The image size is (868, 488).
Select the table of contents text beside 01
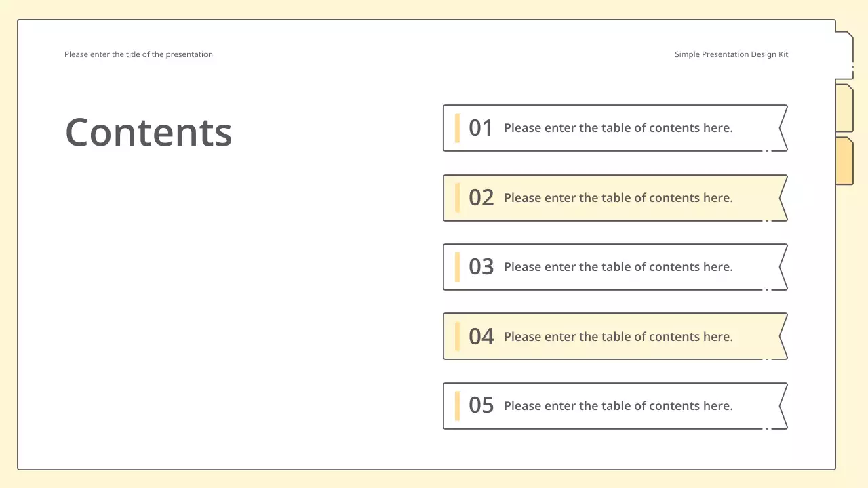[x=618, y=128]
